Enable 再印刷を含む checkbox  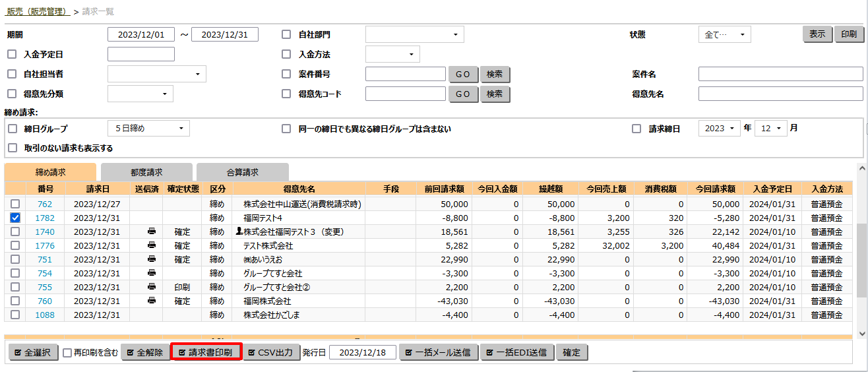[x=67, y=353]
